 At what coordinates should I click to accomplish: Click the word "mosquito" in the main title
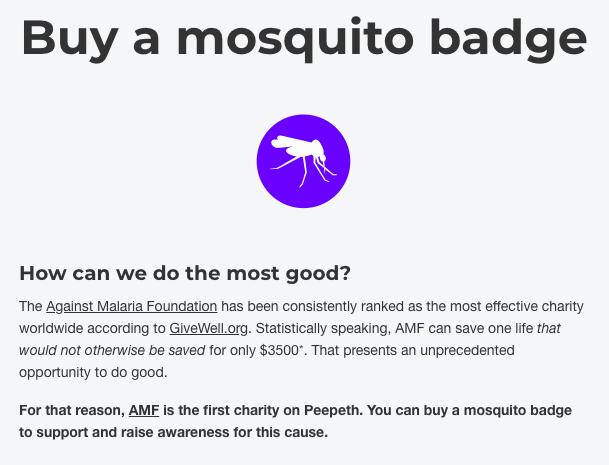pos(295,36)
